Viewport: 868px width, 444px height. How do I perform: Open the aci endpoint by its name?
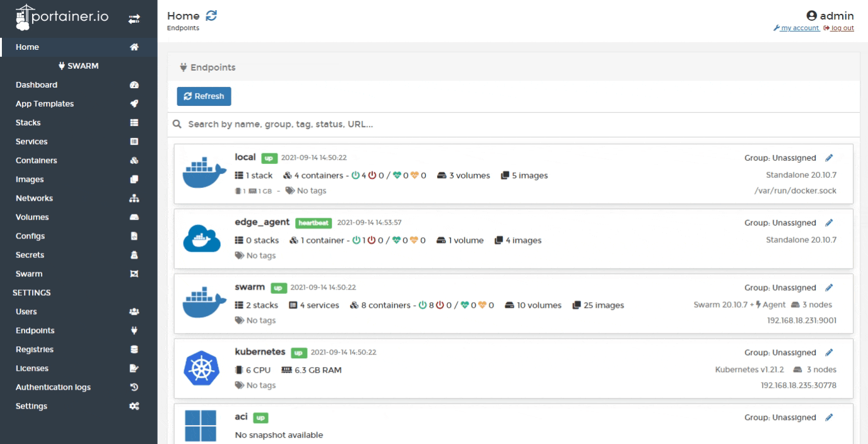(x=241, y=416)
